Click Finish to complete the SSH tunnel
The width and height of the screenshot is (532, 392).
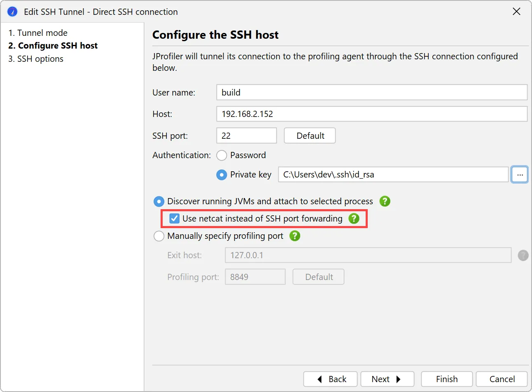[x=447, y=379]
